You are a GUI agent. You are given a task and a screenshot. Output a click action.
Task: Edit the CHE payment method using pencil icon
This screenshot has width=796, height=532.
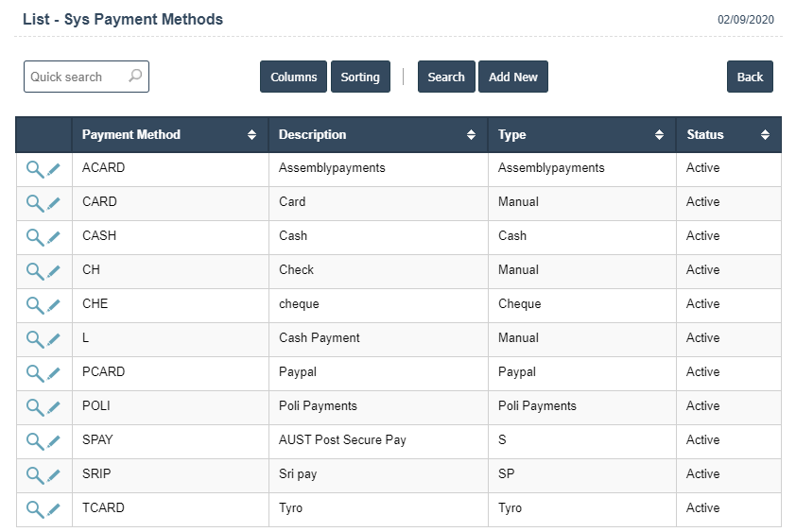54,305
